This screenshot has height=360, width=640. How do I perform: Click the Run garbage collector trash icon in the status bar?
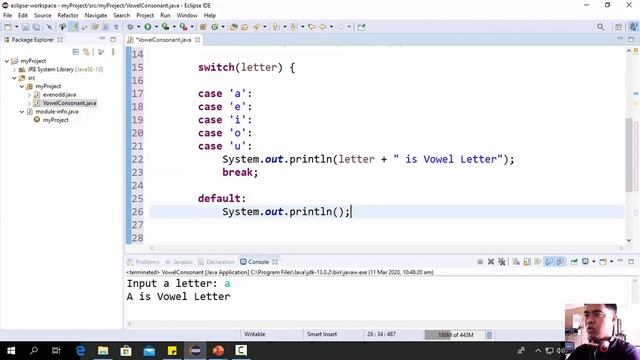489,335
